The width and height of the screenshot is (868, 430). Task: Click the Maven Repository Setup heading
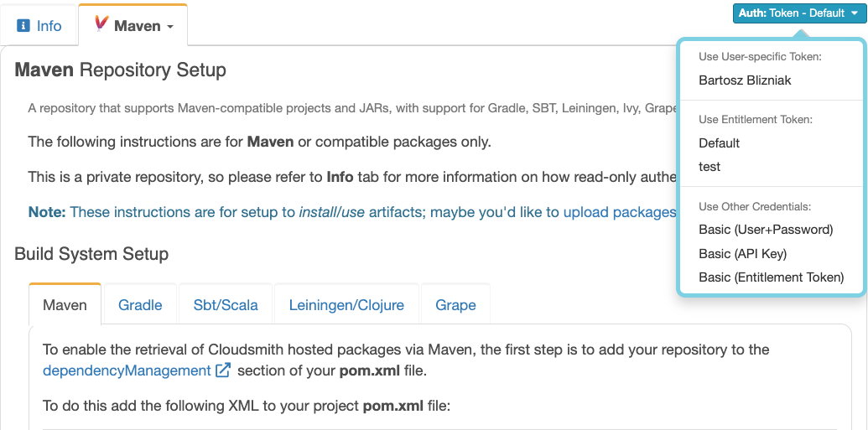120,70
